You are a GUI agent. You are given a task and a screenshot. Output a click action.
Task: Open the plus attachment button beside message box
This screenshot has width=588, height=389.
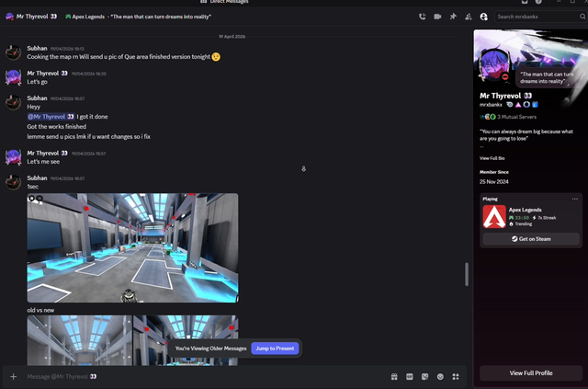point(14,377)
